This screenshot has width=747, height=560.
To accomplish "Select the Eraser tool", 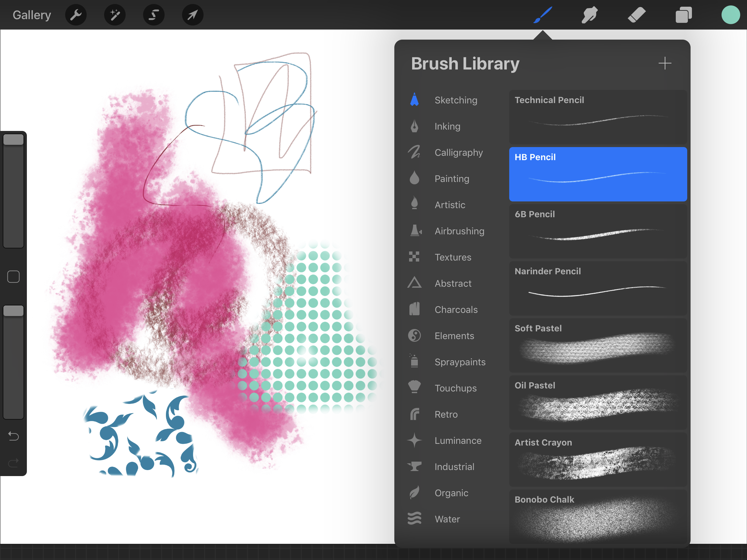I will [x=636, y=15].
